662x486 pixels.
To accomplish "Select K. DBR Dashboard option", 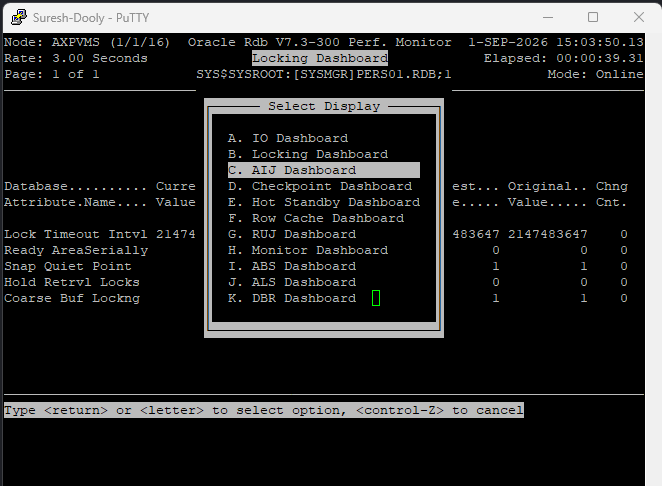I will tap(292, 299).
